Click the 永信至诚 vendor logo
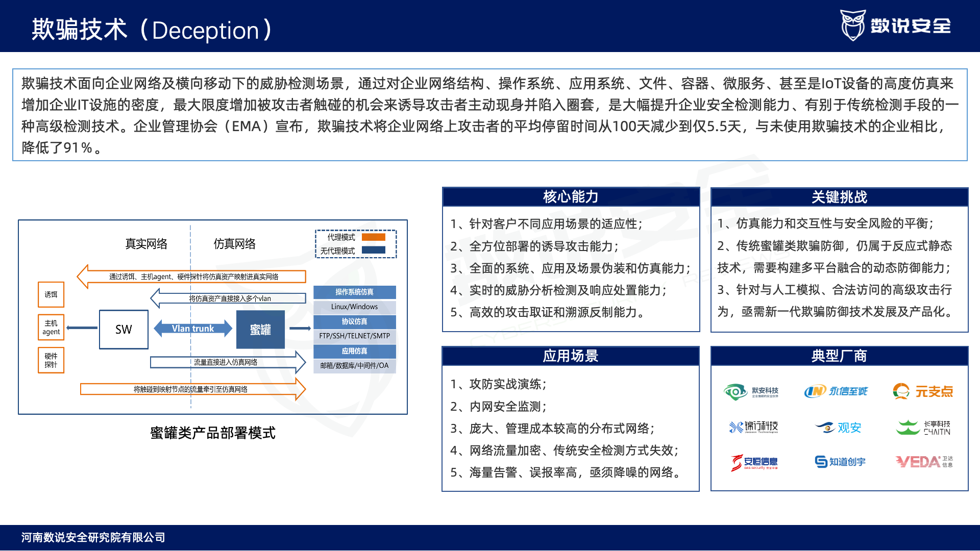 [x=836, y=391]
